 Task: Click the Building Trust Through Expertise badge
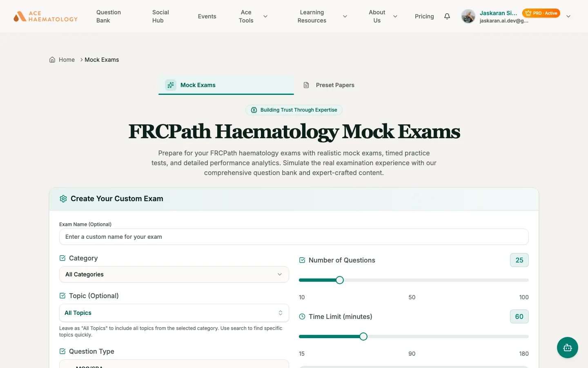point(294,110)
